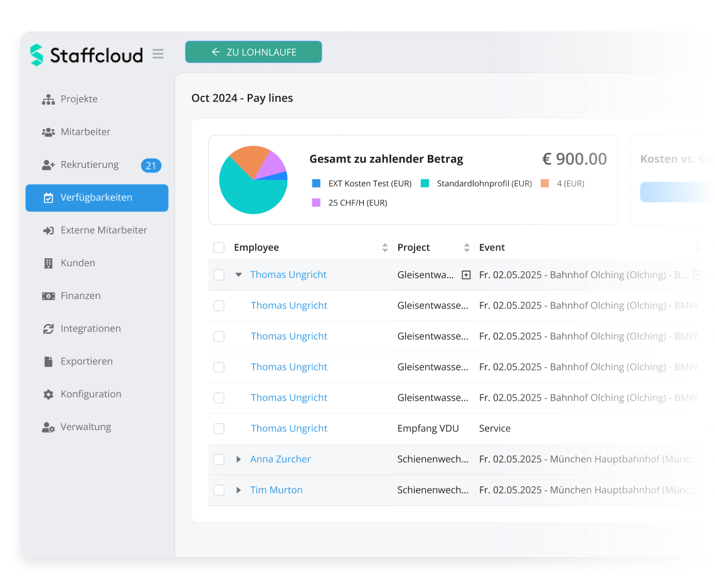Tick the select-all checkbox in table header
The width and height of the screenshot is (715, 588).
219,248
